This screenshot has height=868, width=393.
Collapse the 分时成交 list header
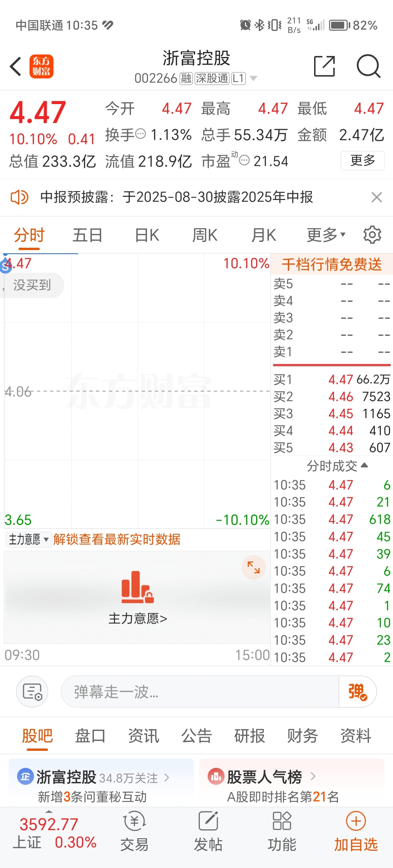337,466
